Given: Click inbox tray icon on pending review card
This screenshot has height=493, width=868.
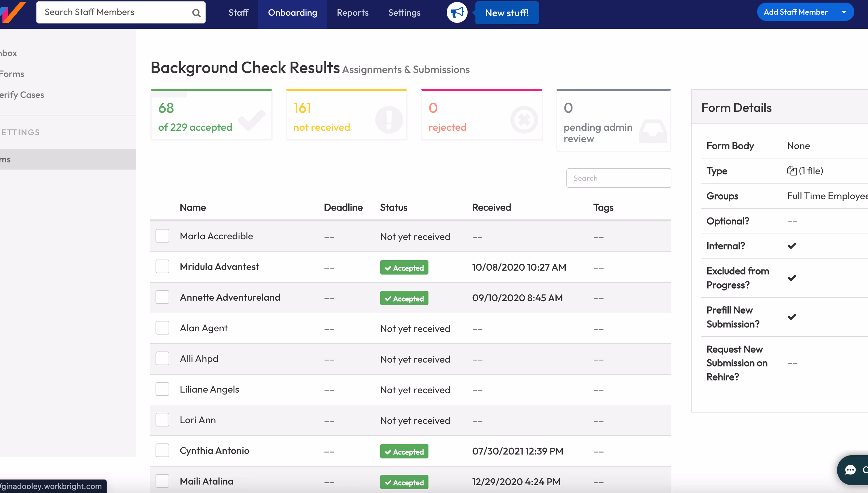Looking at the screenshot, I should (x=652, y=131).
